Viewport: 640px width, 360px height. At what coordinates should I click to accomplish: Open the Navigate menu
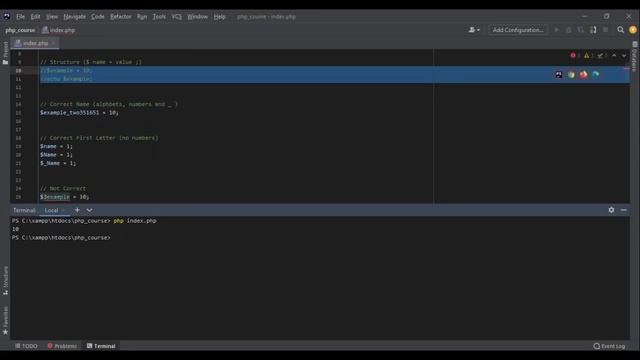[x=75, y=17]
